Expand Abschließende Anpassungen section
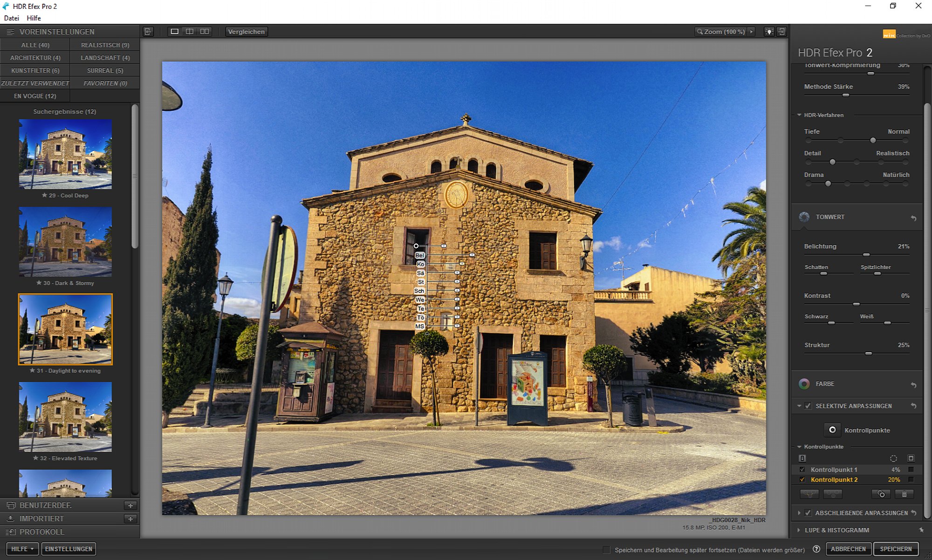The image size is (932, 560). pyautogui.click(x=799, y=513)
